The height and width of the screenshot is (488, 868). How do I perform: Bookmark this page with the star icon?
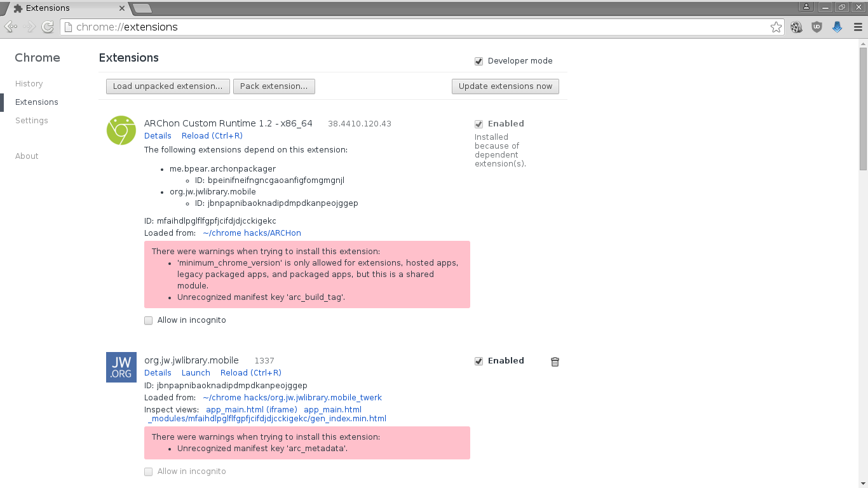pyautogui.click(x=776, y=27)
